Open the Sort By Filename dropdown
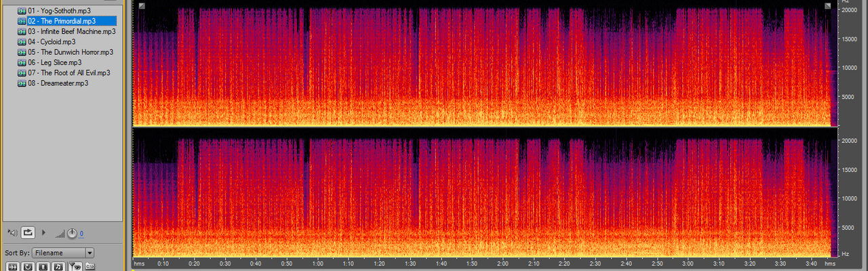This screenshot has width=868, height=271. [x=63, y=253]
